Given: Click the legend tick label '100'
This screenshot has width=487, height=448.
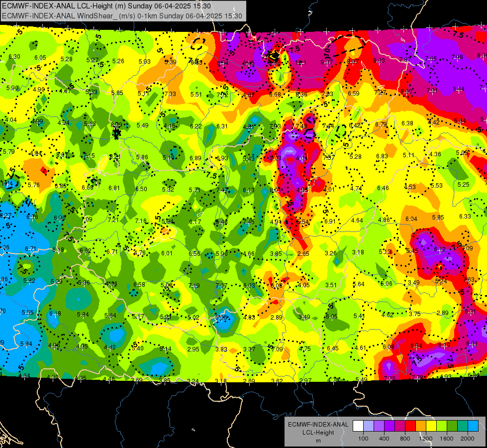Looking at the screenshot, I should point(363,439).
